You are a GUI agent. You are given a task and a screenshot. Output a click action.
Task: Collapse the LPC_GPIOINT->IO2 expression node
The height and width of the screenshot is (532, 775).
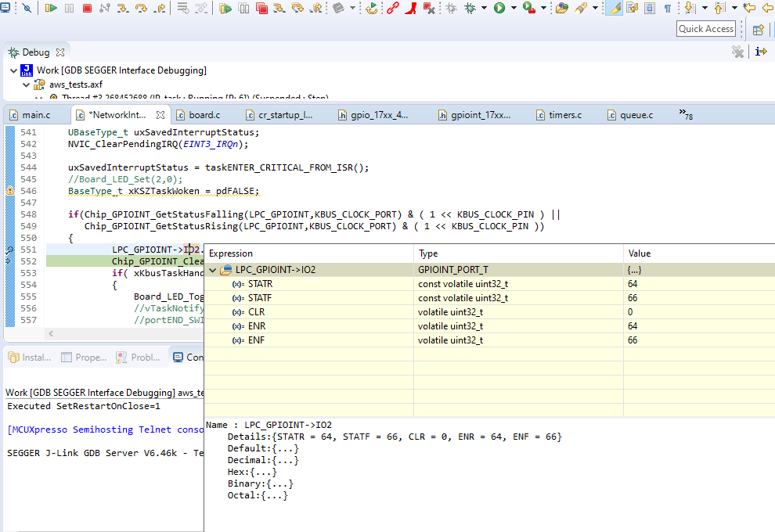(214, 270)
